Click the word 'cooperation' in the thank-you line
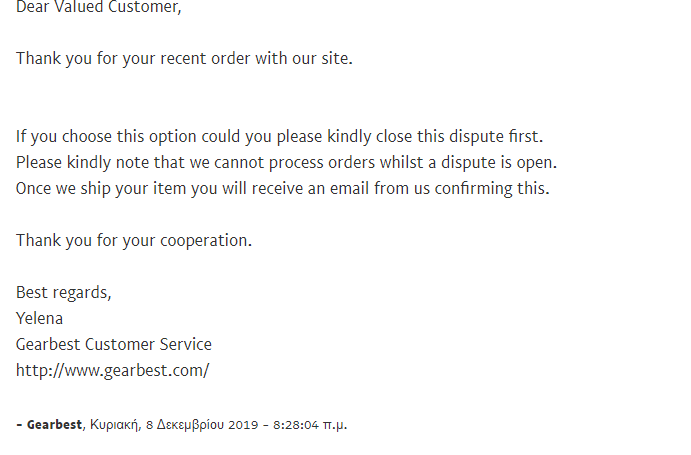This screenshot has height=455, width=691. click(x=204, y=241)
